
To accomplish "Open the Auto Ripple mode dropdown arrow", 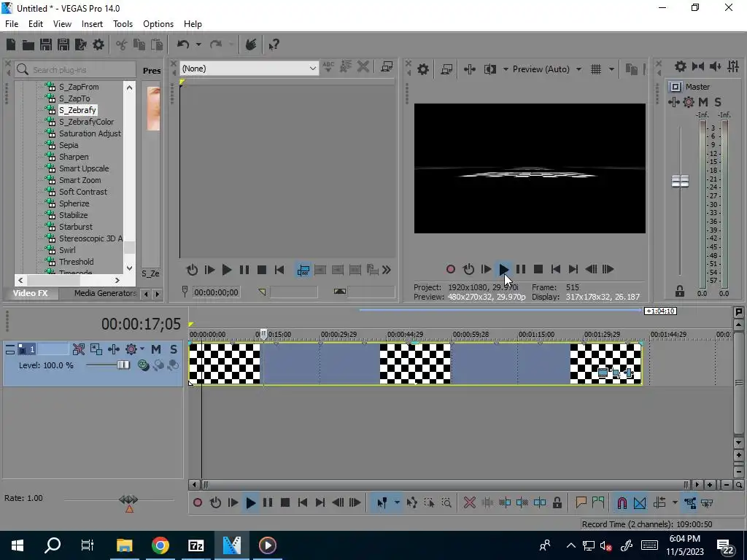I will tap(675, 503).
